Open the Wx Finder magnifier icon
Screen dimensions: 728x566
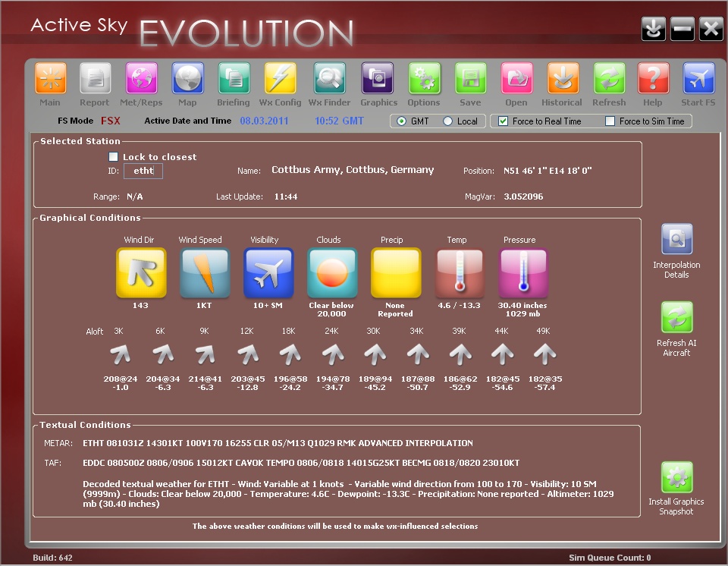tap(329, 78)
